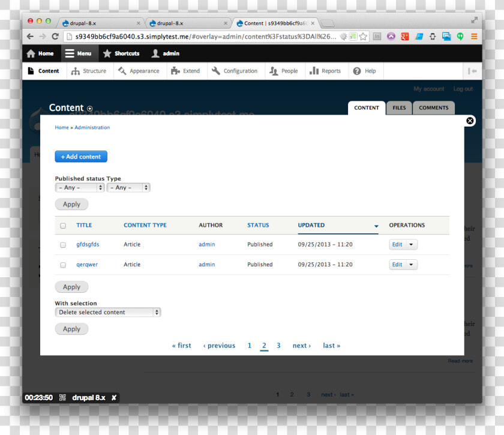Click the Google+ extension icon
504x435 pixels.
[x=405, y=37]
